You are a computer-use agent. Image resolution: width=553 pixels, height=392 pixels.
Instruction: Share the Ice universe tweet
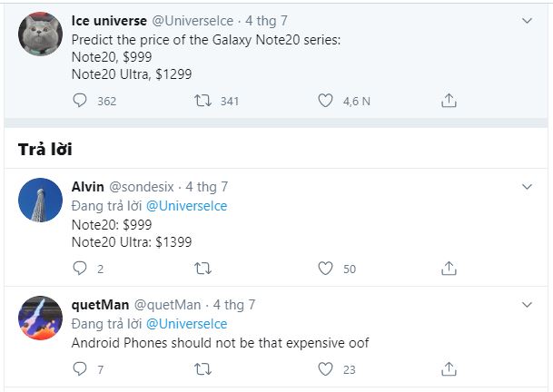coord(448,101)
